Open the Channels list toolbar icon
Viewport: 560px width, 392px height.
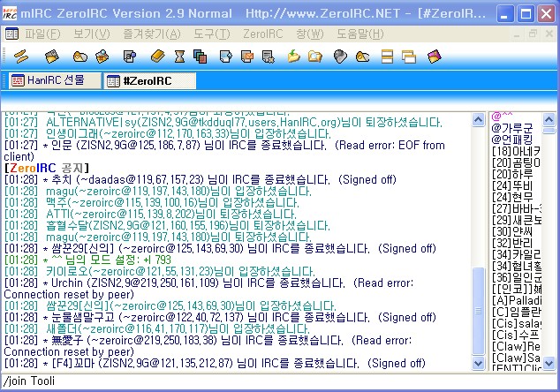click(102, 57)
